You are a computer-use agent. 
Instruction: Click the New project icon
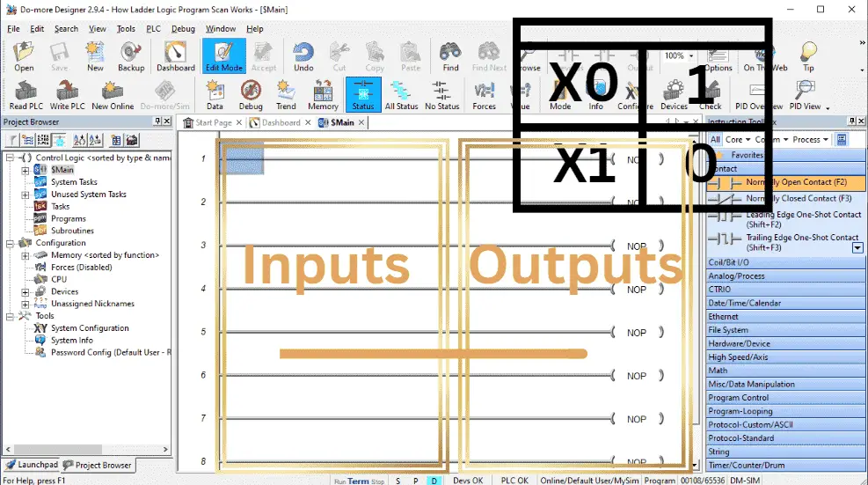click(x=95, y=56)
